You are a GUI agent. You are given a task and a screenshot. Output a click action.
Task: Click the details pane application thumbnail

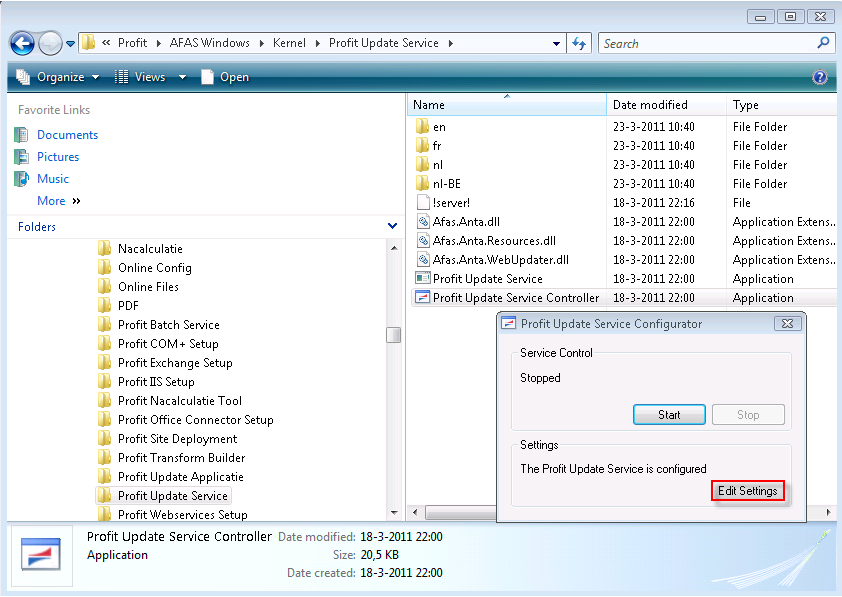click(x=41, y=554)
